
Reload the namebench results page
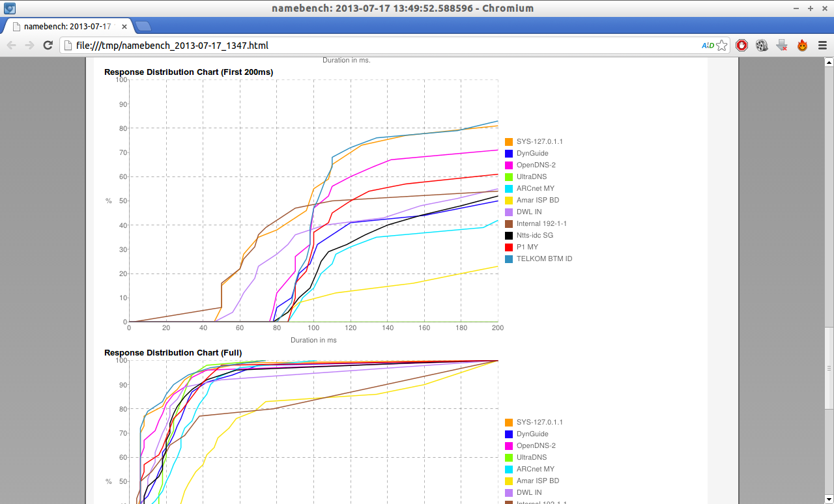(48, 45)
